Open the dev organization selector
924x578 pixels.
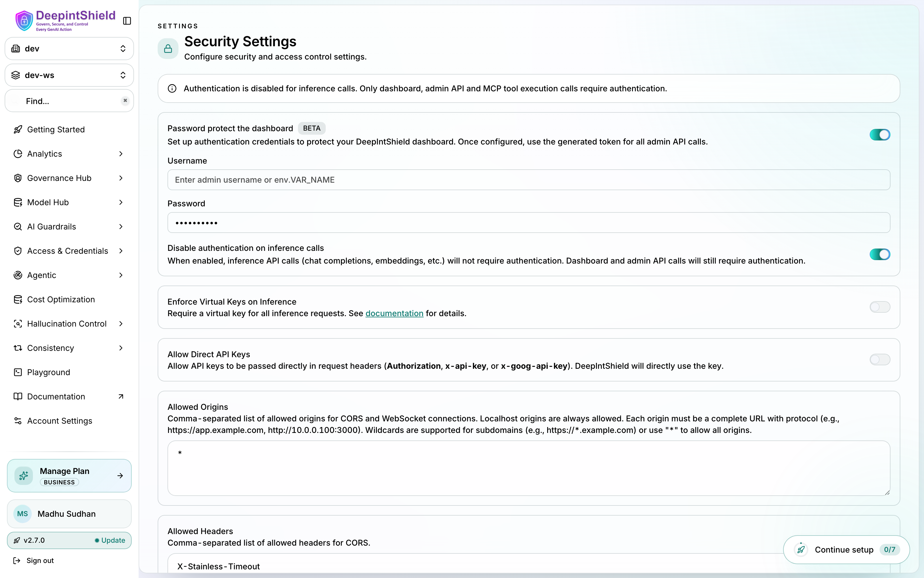click(69, 49)
